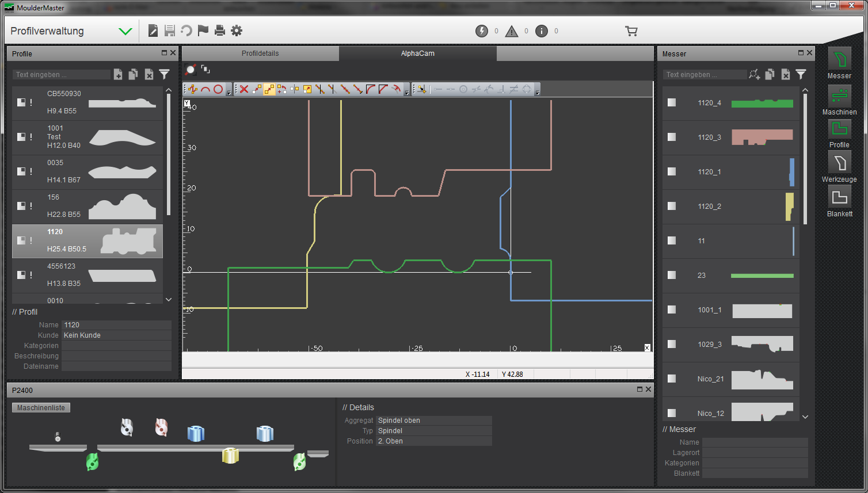Click the Maschinenliste button
This screenshot has width=868, height=493.
(41, 408)
